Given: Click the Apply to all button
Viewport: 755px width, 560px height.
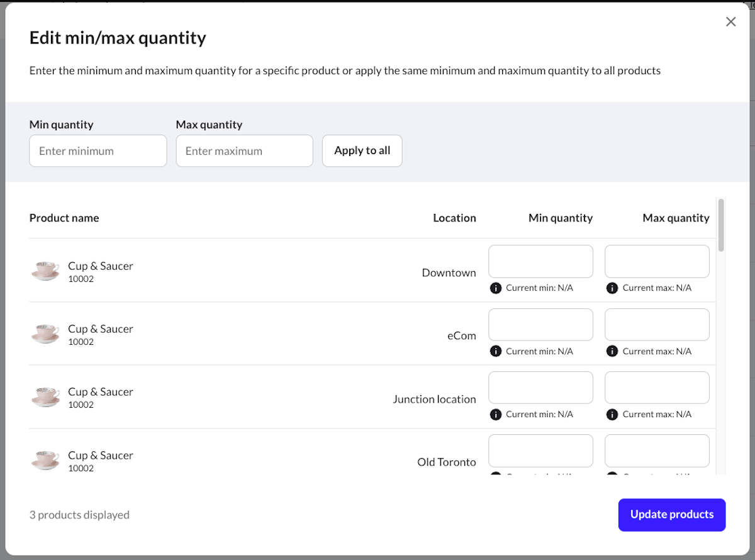Looking at the screenshot, I should click(x=362, y=151).
